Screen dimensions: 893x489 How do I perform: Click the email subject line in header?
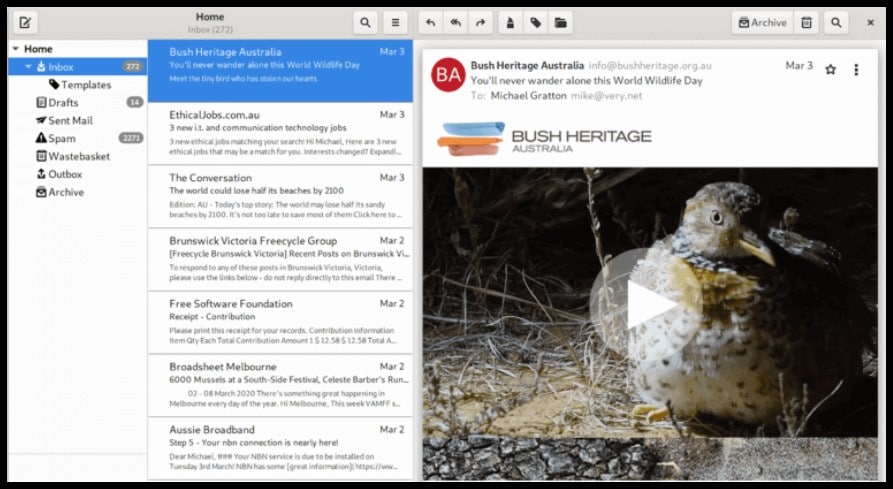click(x=587, y=81)
